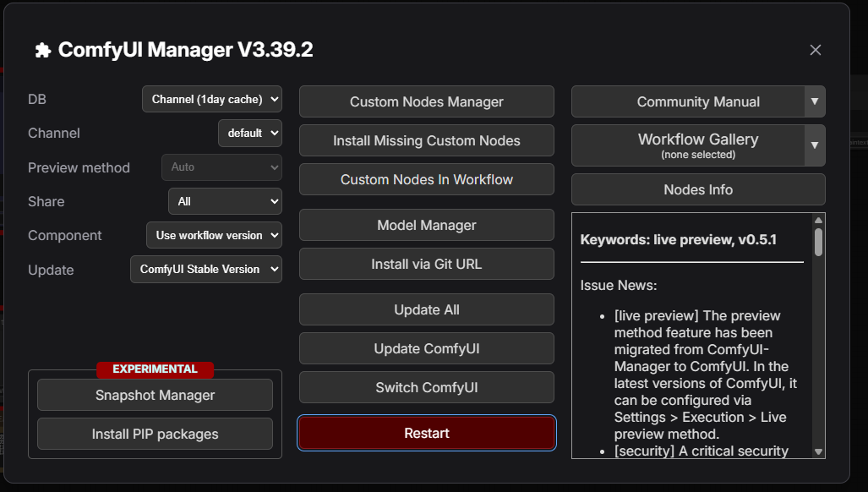
Task: Open the Workflow Gallery
Action: tap(688, 145)
